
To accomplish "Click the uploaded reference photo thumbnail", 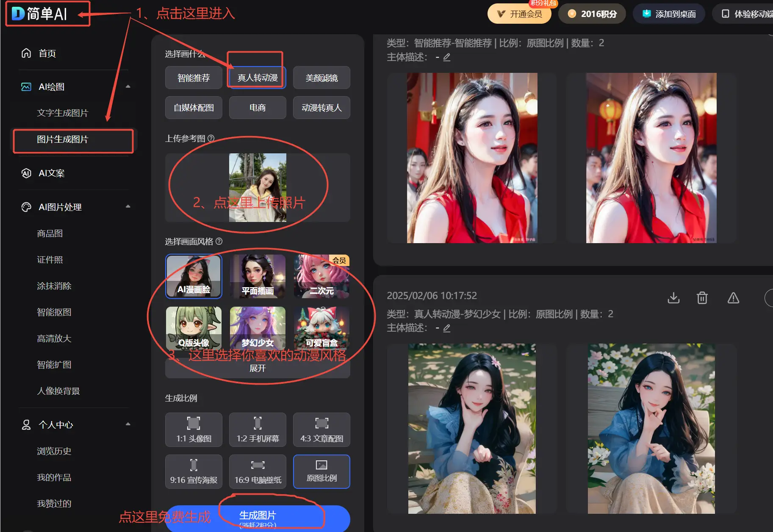I will click(x=257, y=188).
